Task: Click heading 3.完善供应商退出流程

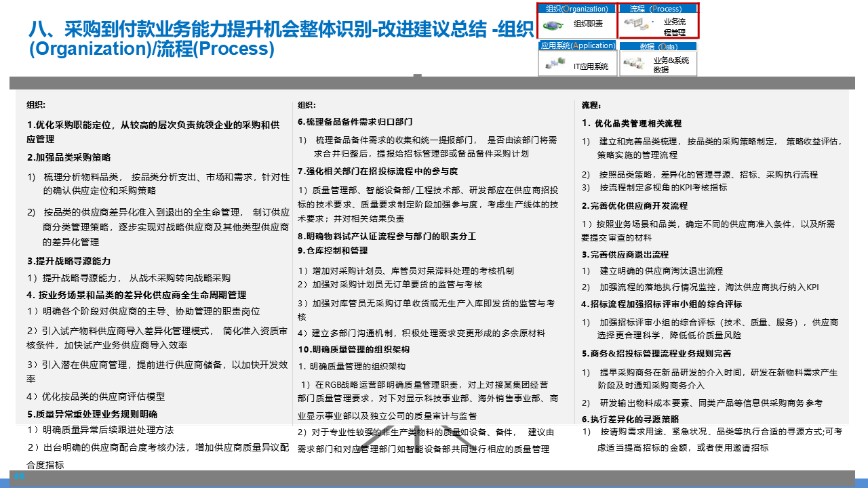Action: [625, 255]
